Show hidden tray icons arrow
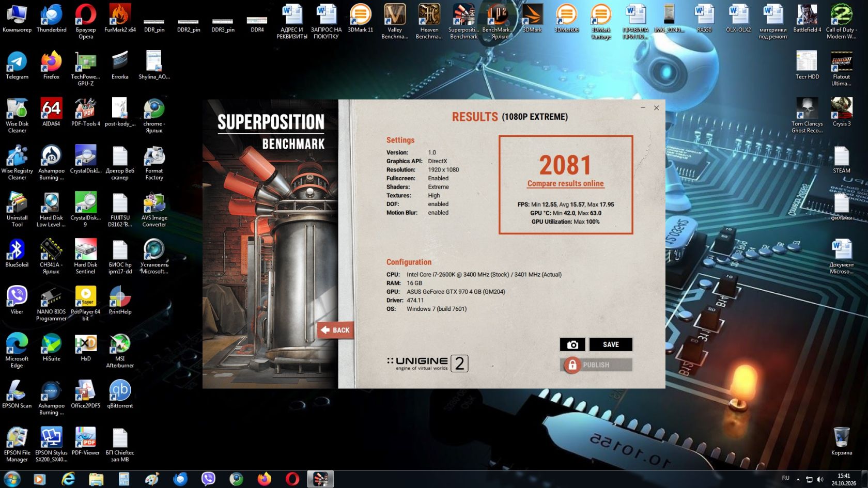This screenshot has width=868, height=488. [x=798, y=479]
